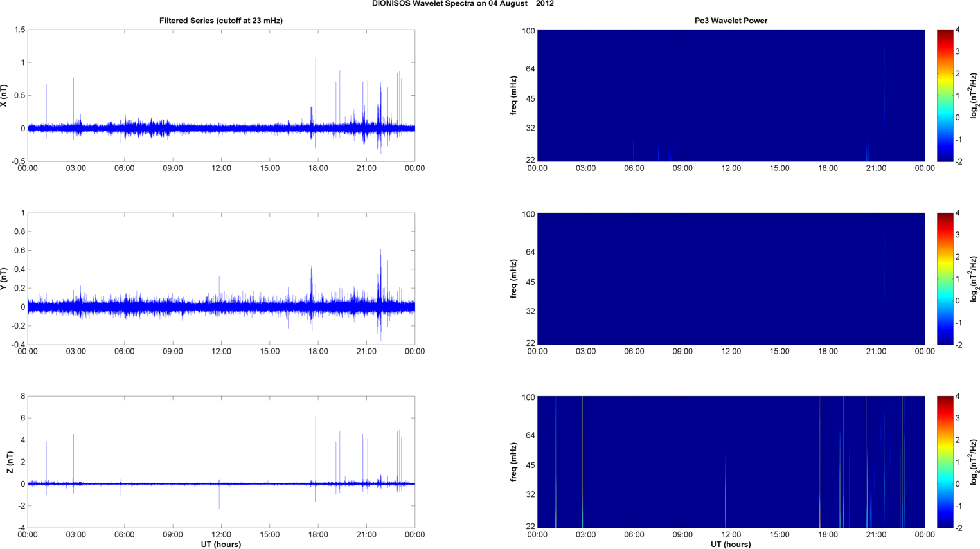Click the 32 frequency tick on bottom spectrogram

530,494
